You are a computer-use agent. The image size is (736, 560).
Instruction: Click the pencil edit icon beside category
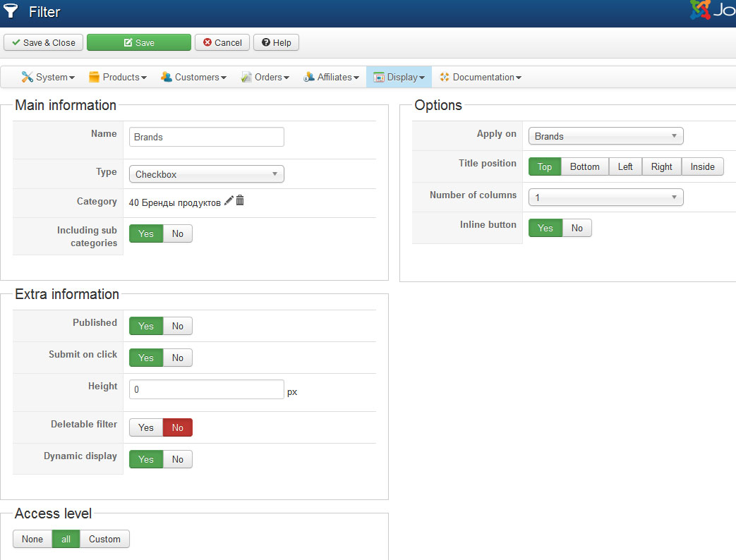coord(229,201)
